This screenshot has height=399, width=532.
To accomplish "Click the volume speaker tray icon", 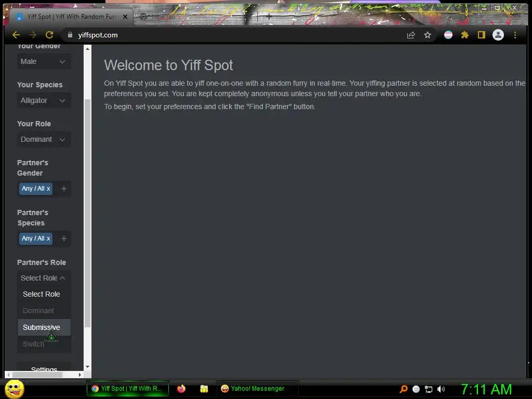I will tap(441, 389).
